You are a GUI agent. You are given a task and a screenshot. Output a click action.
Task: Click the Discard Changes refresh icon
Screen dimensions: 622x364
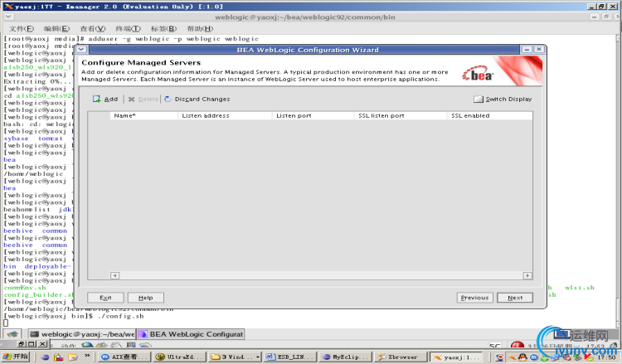pyautogui.click(x=168, y=99)
